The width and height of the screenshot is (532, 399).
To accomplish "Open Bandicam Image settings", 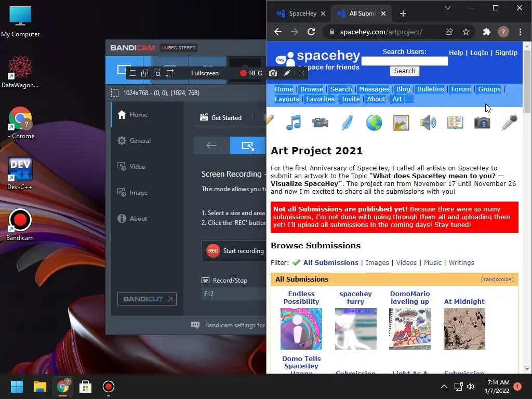I will click(x=132, y=192).
